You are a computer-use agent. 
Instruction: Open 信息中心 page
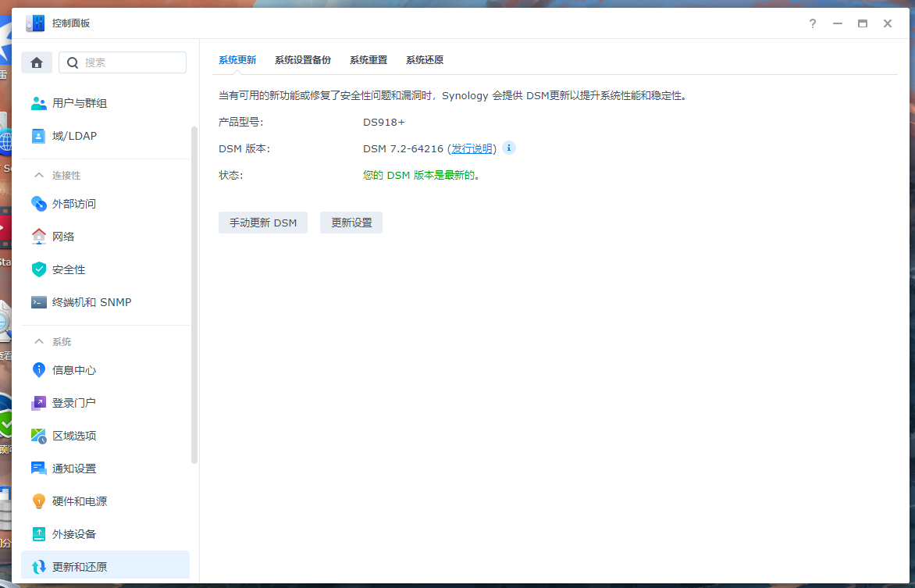pyautogui.click(x=105, y=369)
